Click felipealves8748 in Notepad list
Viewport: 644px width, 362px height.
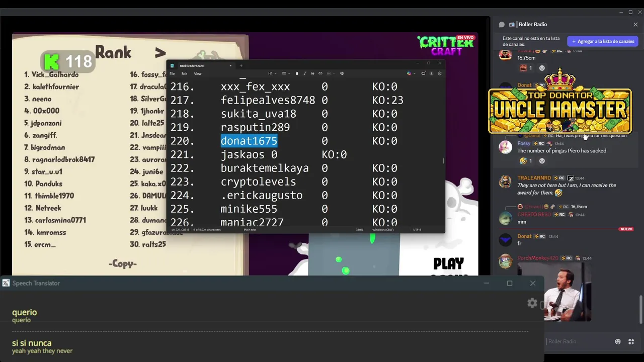pyautogui.click(x=268, y=100)
